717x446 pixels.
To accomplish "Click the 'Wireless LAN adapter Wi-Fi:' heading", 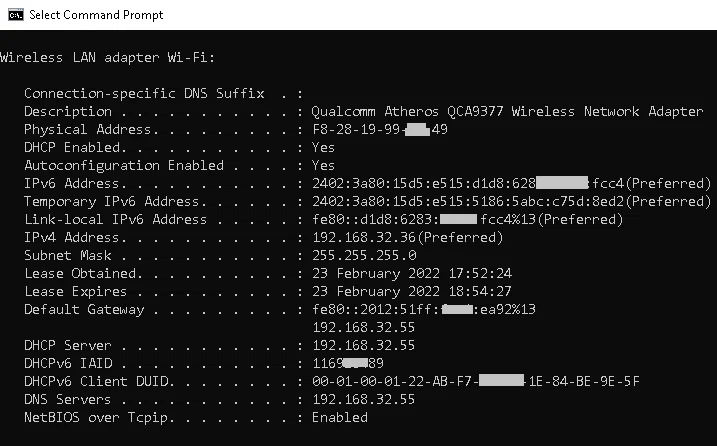I will (107, 57).
